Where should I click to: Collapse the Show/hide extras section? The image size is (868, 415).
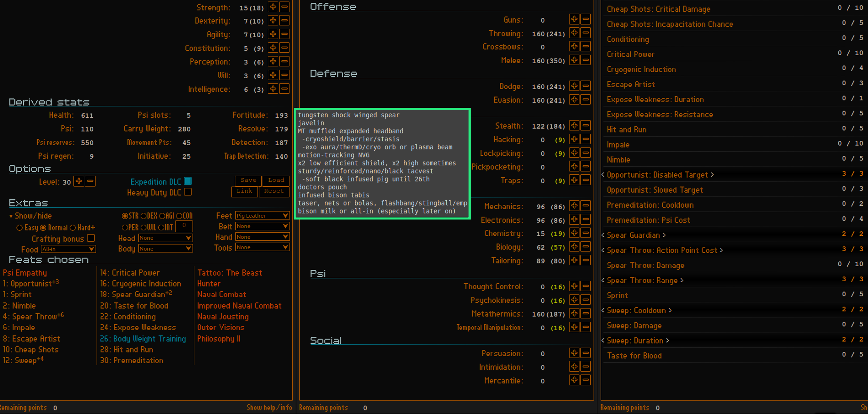pyautogui.click(x=31, y=216)
